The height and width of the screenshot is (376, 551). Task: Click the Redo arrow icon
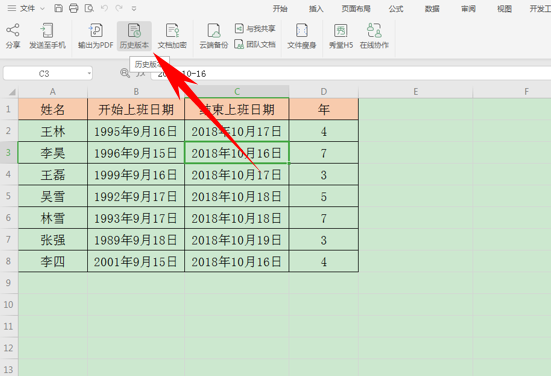click(119, 8)
